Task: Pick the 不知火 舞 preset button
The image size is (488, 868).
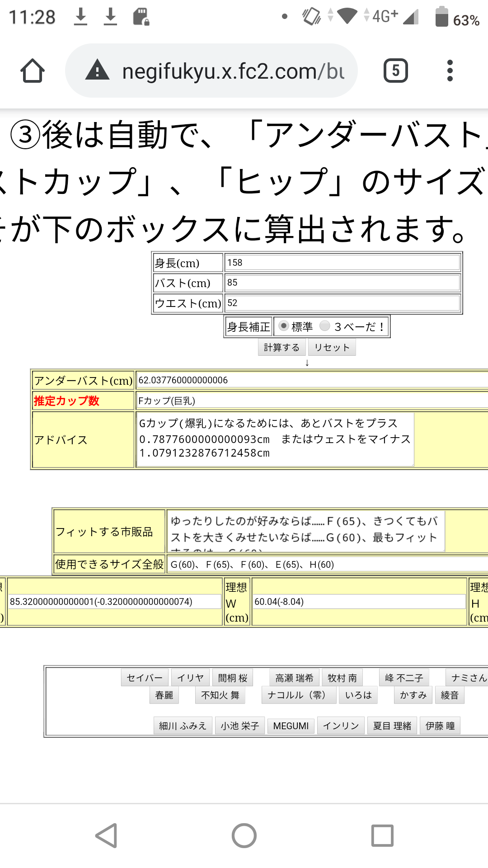Action: pyautogui.click(x=220, y=695)
